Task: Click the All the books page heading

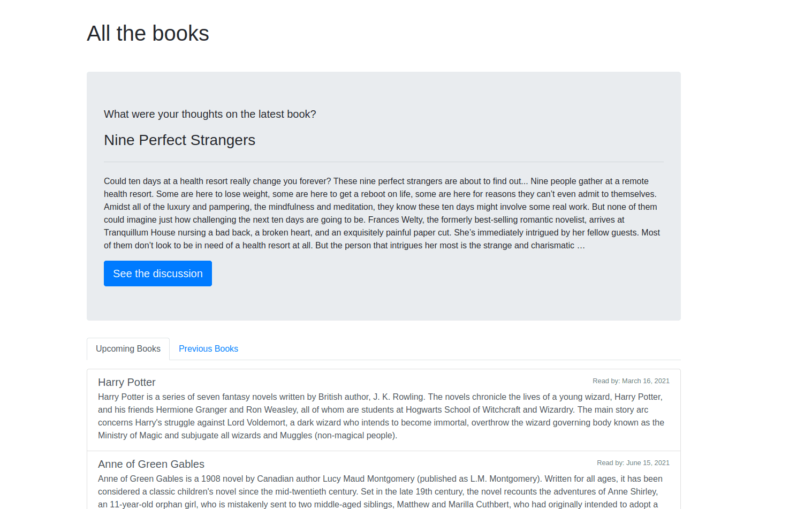Action: pyautogui.click(x=148, y=33)
